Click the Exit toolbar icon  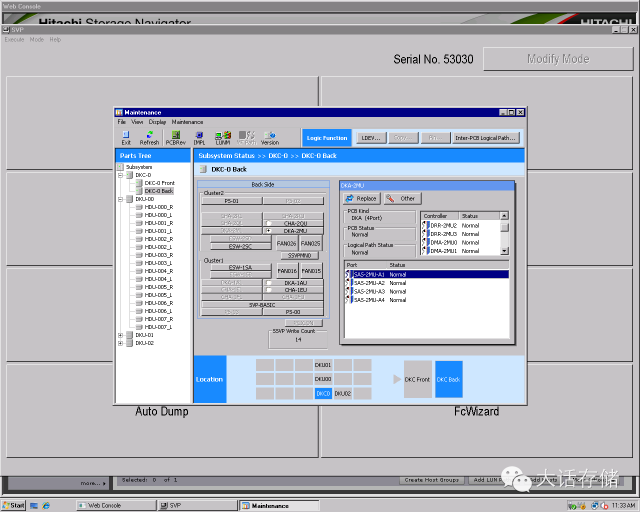(x=126, y=135)
